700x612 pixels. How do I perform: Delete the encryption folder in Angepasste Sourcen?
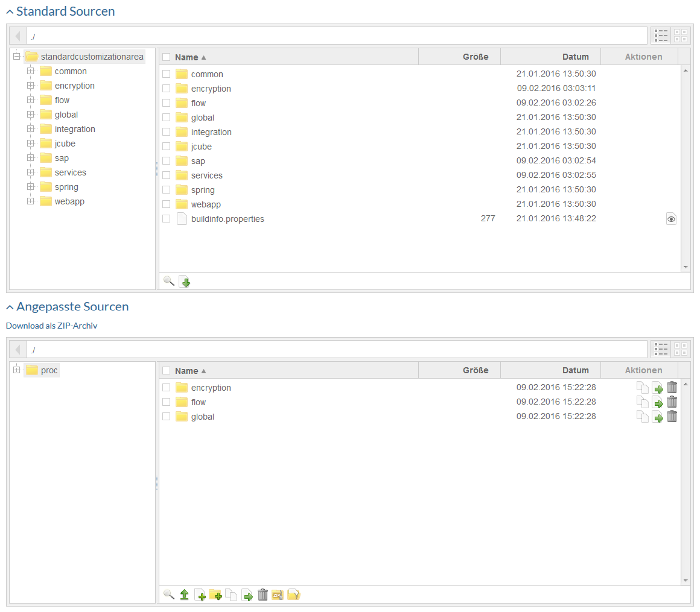point(672,387)
